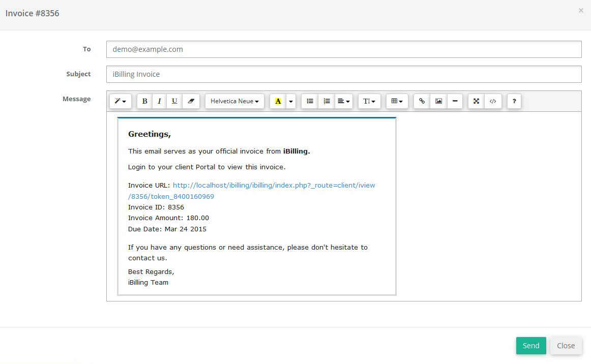
Task: Click 'Invoice ID: 8356' line
Action: pos(156,207)
